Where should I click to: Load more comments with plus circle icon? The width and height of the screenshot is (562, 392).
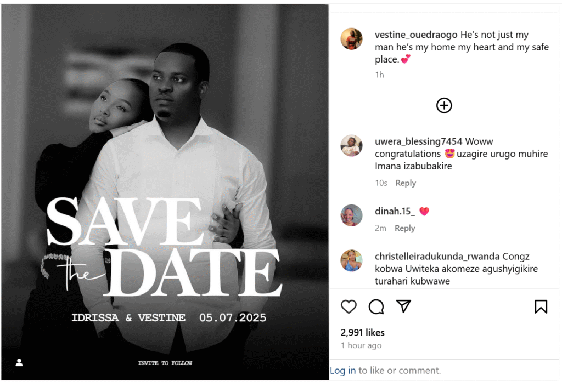pos(444,106)
